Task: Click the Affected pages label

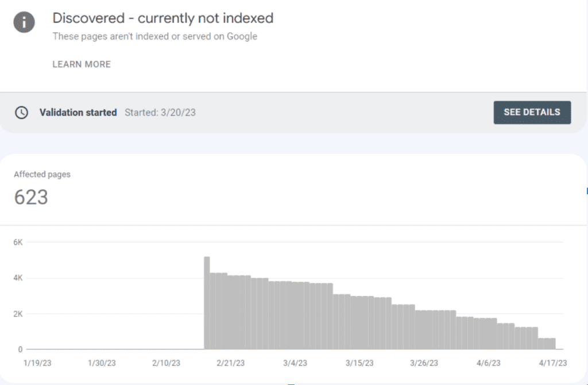Action: [x=42, y=174]
